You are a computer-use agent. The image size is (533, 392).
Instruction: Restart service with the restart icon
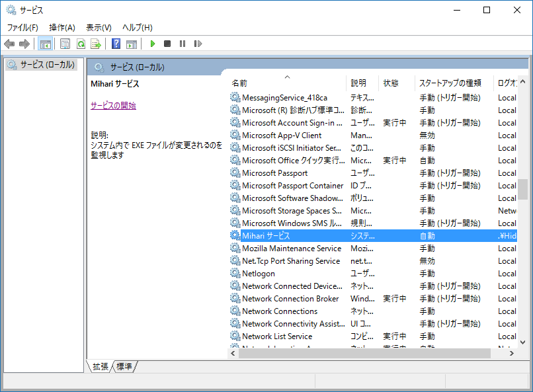point(198,44)
